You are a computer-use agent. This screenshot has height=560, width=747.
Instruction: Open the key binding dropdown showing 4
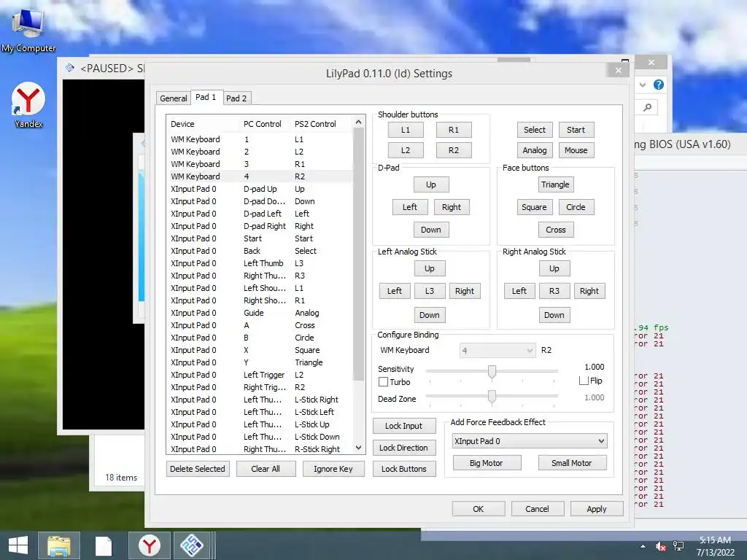497,351
